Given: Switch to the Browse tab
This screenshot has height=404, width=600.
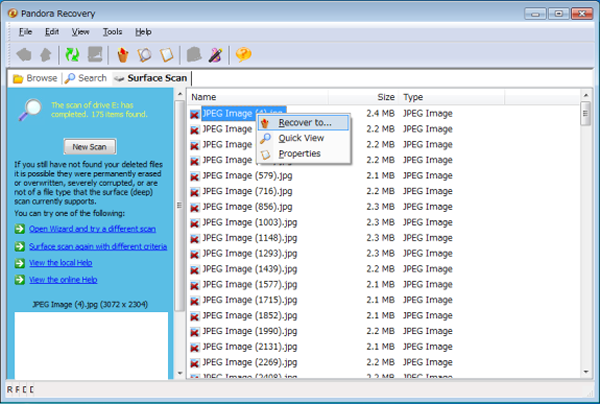Looking at the screenshot, I should coord(35,78).
